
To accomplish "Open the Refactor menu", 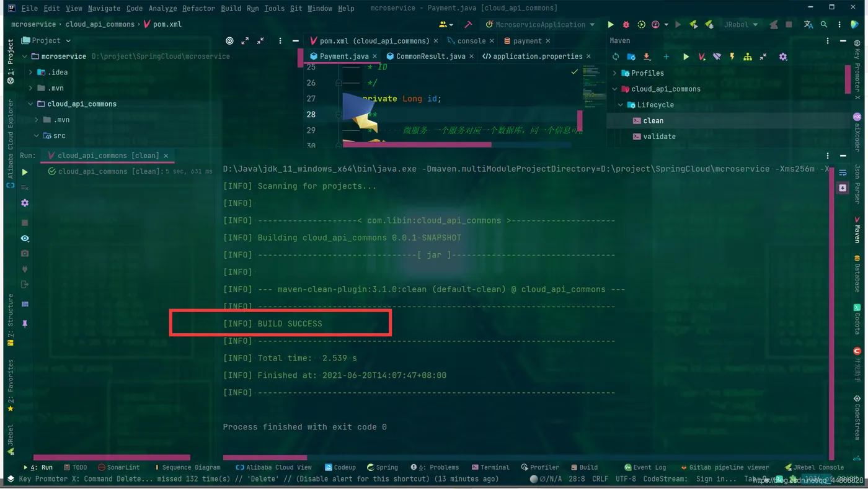I will pos(199,9).
